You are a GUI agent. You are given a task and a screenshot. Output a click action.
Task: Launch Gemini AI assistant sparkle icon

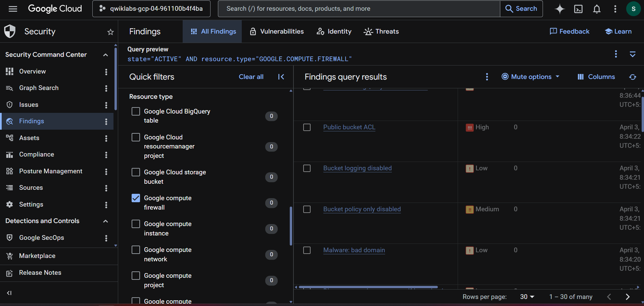[560, 9]
